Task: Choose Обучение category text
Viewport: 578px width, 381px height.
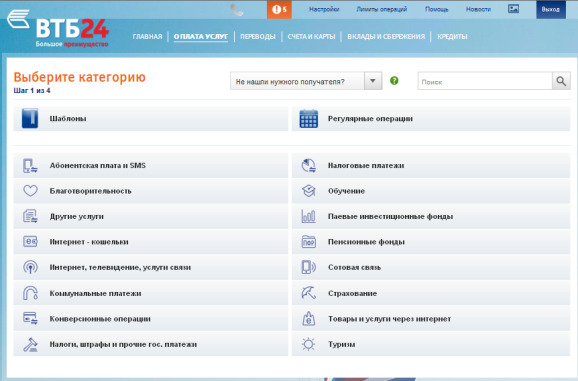Action: (x=347, y=191)
